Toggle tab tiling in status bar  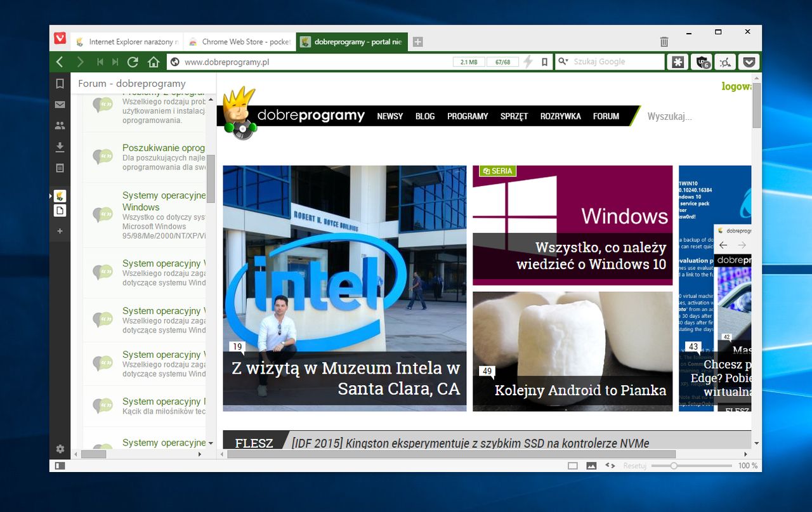point(573,466)
